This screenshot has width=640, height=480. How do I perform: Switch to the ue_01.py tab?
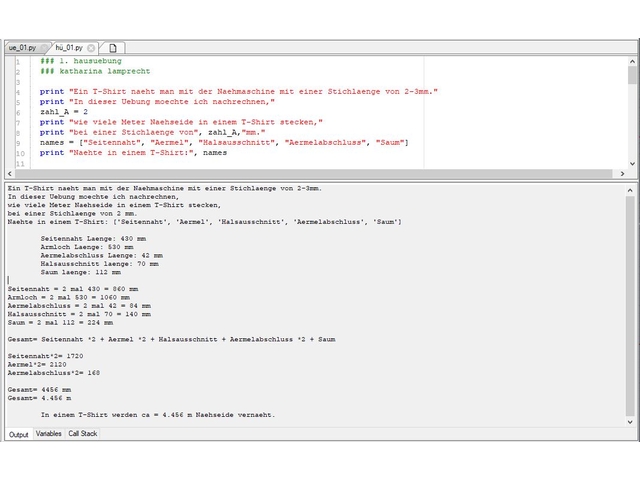click(22, 48)
